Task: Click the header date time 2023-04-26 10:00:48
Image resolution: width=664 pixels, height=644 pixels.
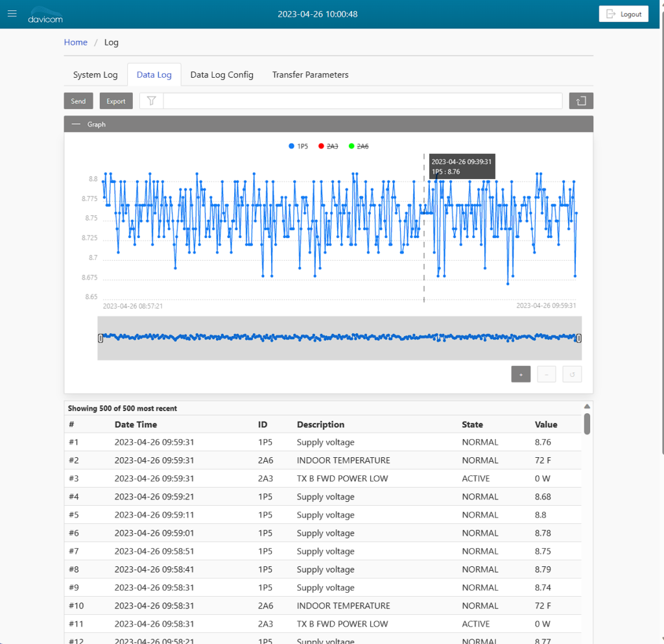Action: (x=318, y=14)
